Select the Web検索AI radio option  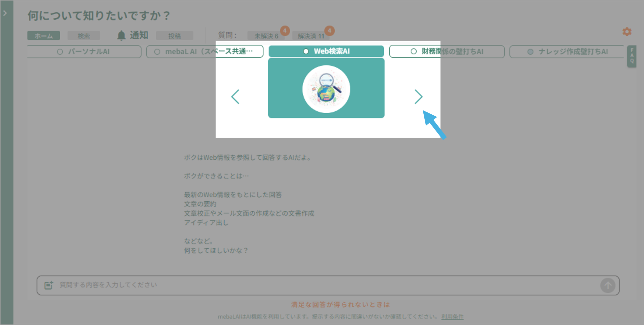pyautogui.click(x=306, y=51)
